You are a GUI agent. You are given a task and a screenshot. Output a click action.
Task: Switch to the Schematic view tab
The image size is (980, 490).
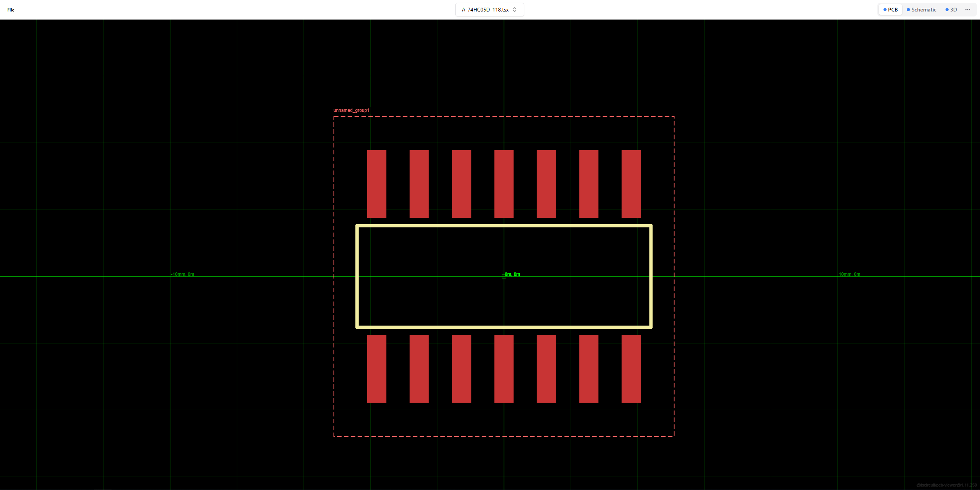tap(921, 10)
